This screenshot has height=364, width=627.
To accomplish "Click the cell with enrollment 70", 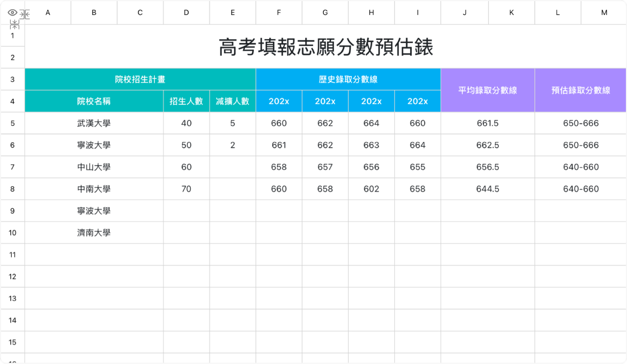I will (x=186, y=189).
